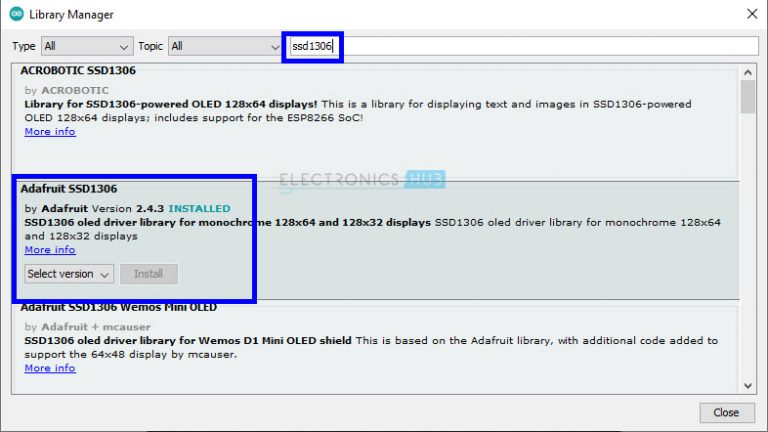Close the Library Manager window with X
Screen dimensions: 768x432
pos(751,14)
